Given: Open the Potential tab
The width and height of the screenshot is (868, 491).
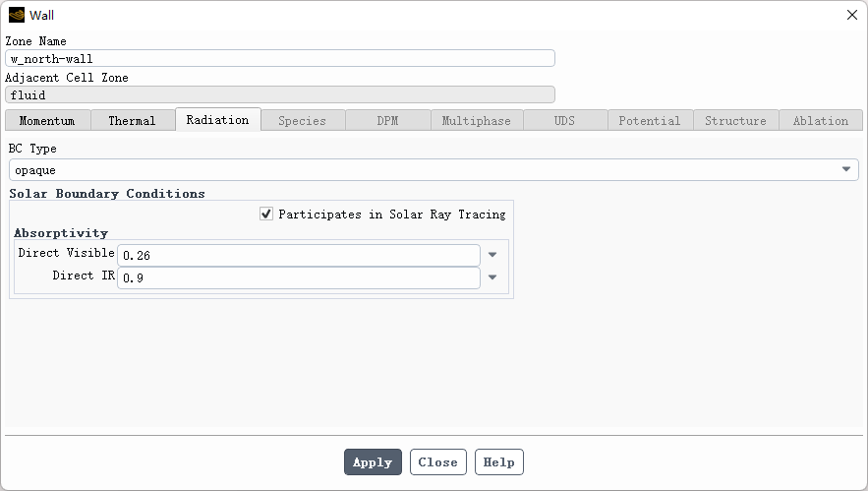Looking at the screenshot, I should [x=649, y=120].
